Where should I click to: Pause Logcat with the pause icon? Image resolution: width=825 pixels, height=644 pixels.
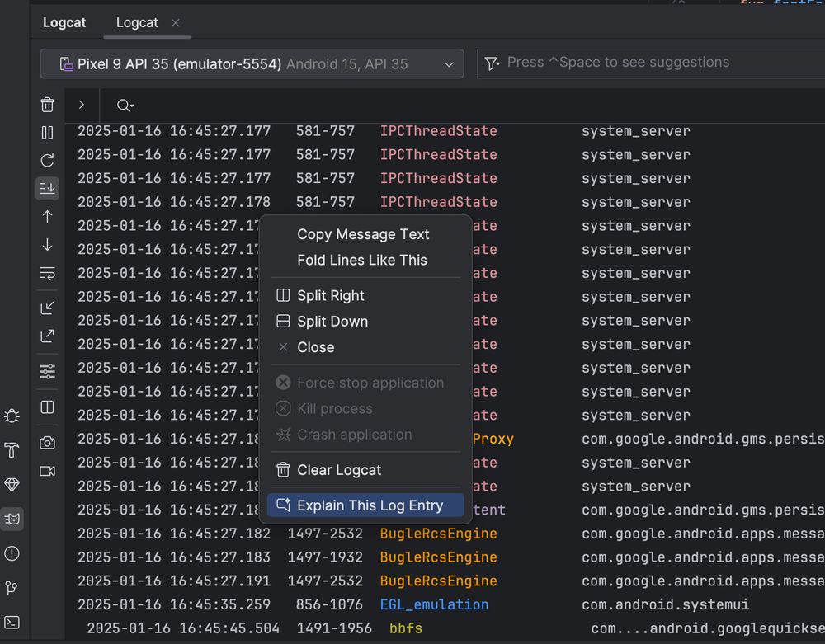click(47, 133)
